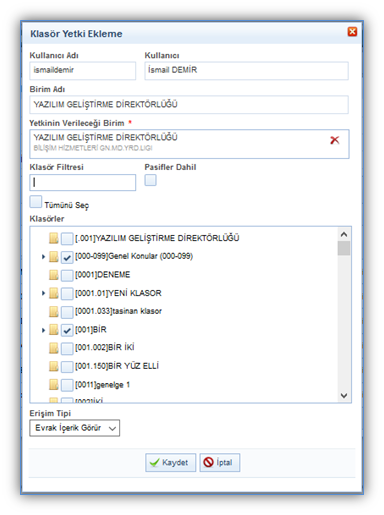Click the Kullanıcı field with İsmail DEMİR
Viewport: 384px width, 515px height.
[x=246, y=70]
